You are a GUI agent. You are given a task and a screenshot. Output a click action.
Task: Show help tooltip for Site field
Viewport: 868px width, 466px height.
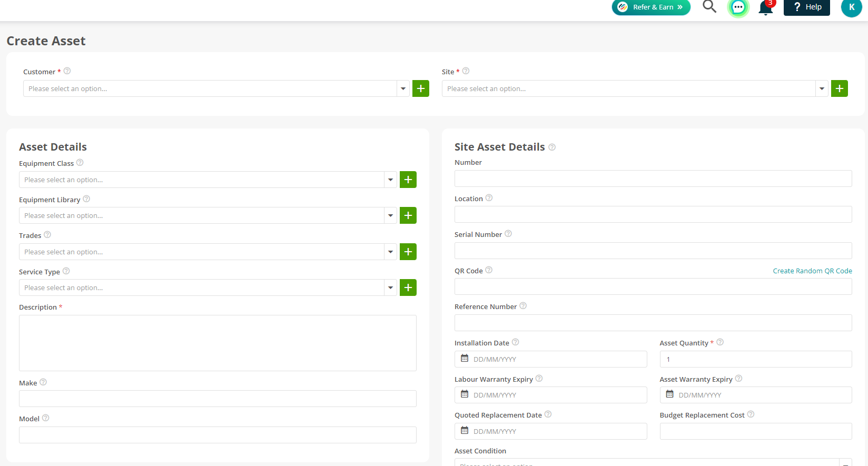click(466, 71)
